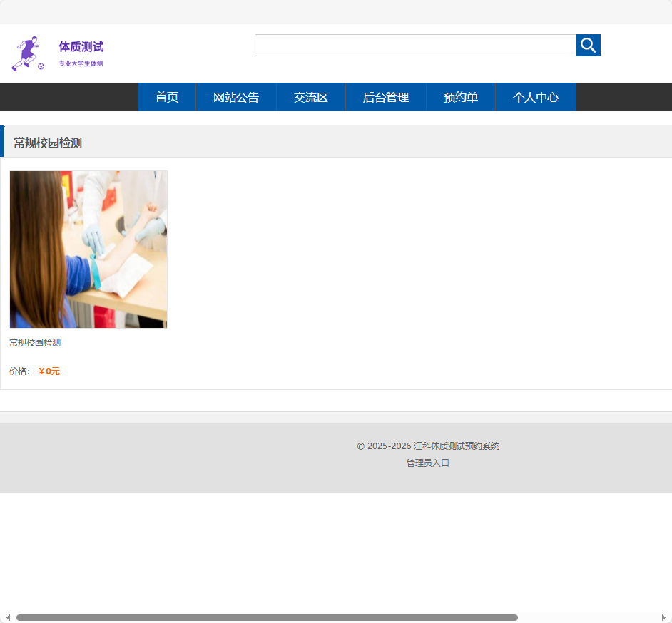Viewport: 672px width, 623px height.
Task: Click the 专业大学生体测 tagline text
Action: click(x=79, y=63)
